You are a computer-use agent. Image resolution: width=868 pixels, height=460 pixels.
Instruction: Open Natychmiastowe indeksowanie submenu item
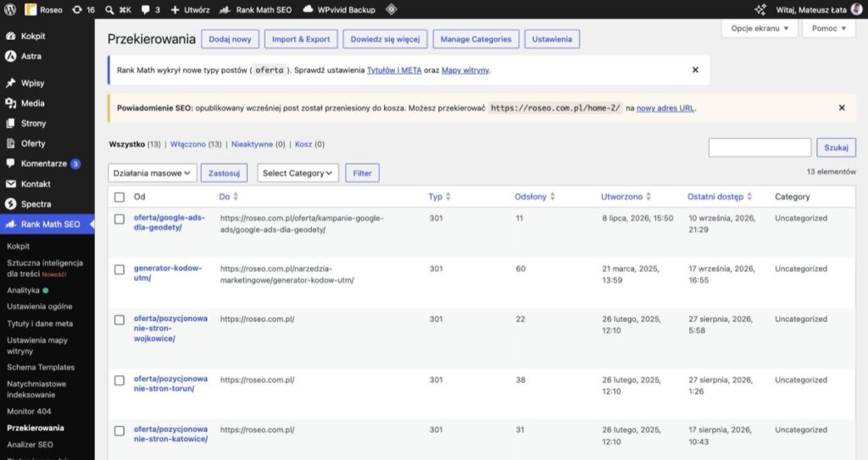36,389
